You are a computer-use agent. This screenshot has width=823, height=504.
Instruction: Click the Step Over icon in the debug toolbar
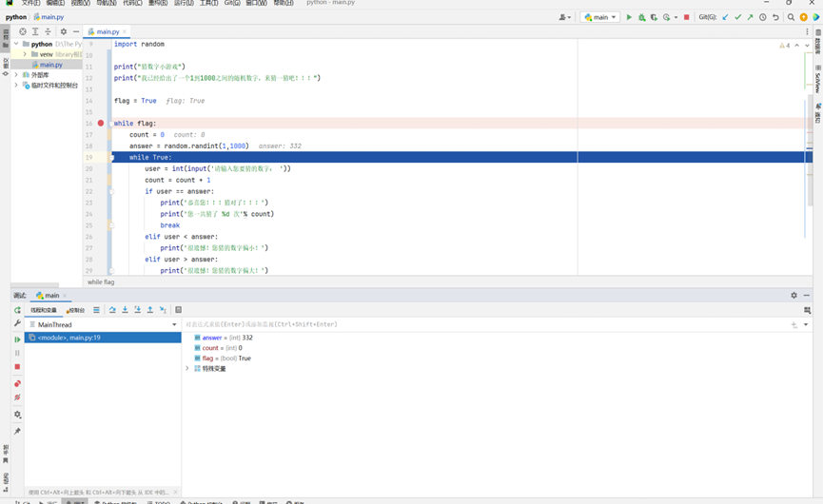[x=112, y=310]
